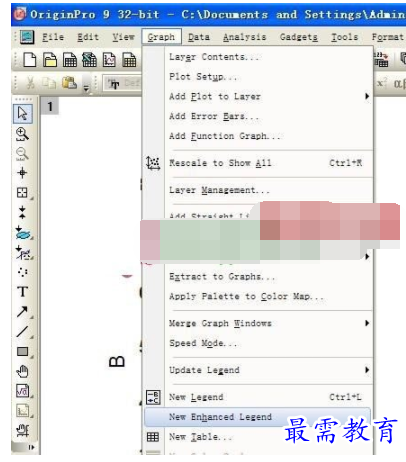Open the Tools menu
406x462 pixels.
tap(345, 37)
